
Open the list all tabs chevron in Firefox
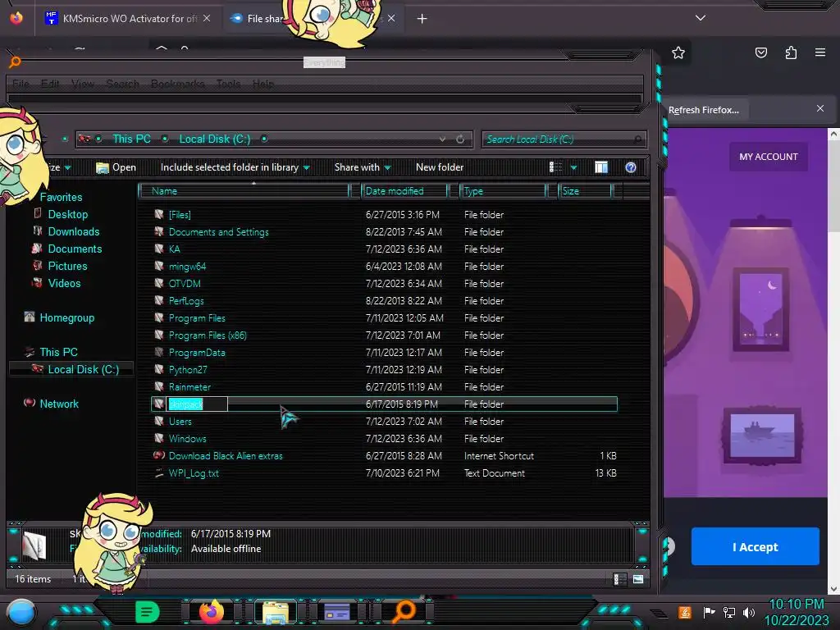701,18
